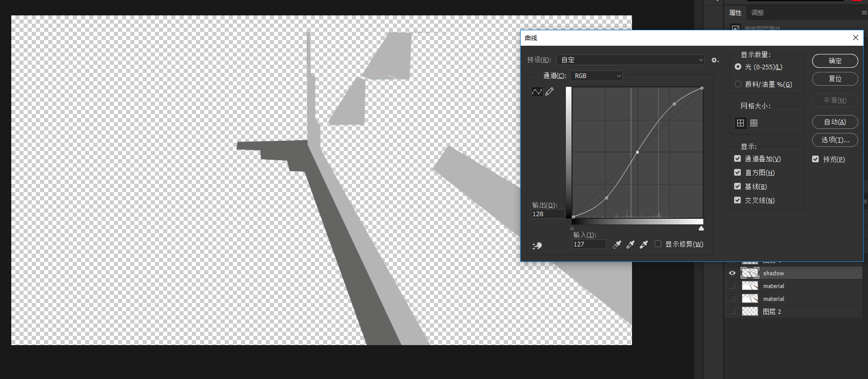
Task: Pick the gray point eyedropper
Action: [x=630, y=244]
